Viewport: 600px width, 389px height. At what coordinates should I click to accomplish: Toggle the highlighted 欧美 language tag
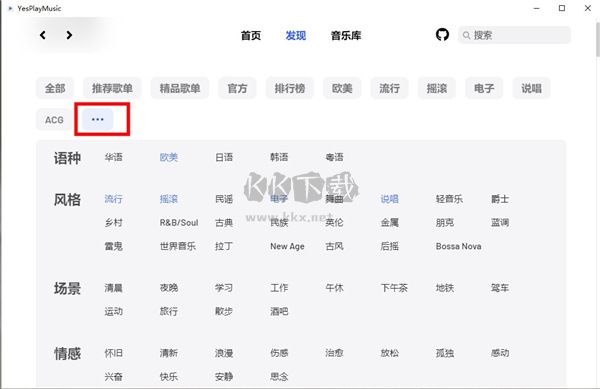pos(169,157)
